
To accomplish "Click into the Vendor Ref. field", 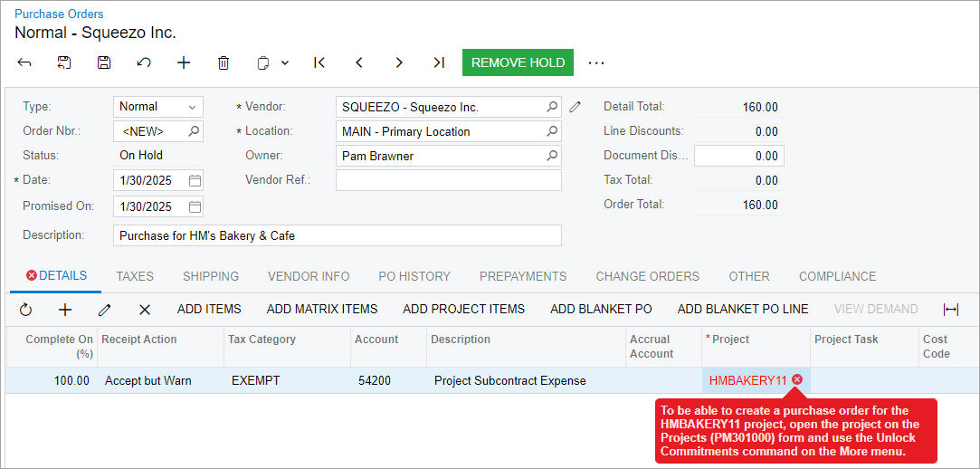I will pyautogui.click(x=448, y=180).
